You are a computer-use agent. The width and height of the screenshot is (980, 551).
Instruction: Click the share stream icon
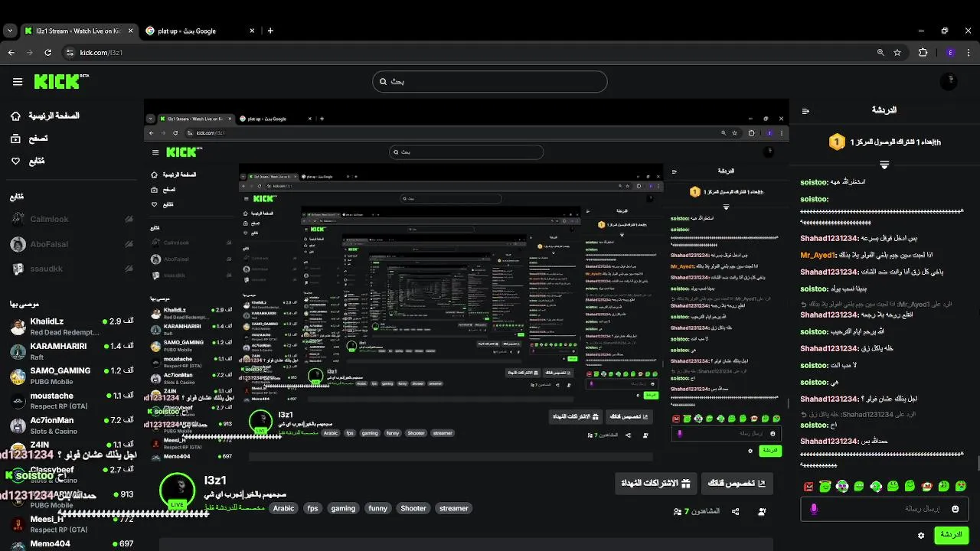(x=736, y=511)
